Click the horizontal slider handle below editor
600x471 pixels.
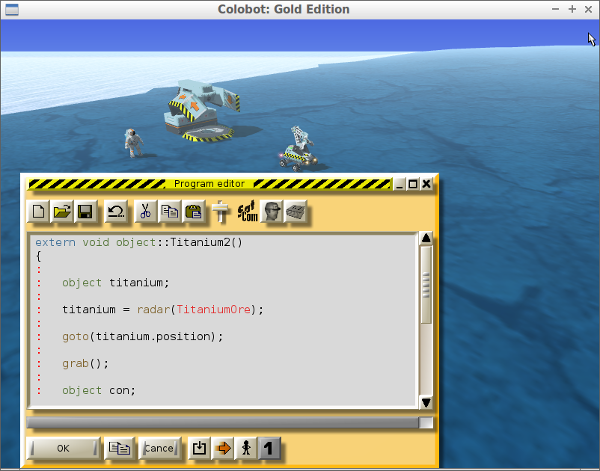pyautogui.click(x=426, y=422)
